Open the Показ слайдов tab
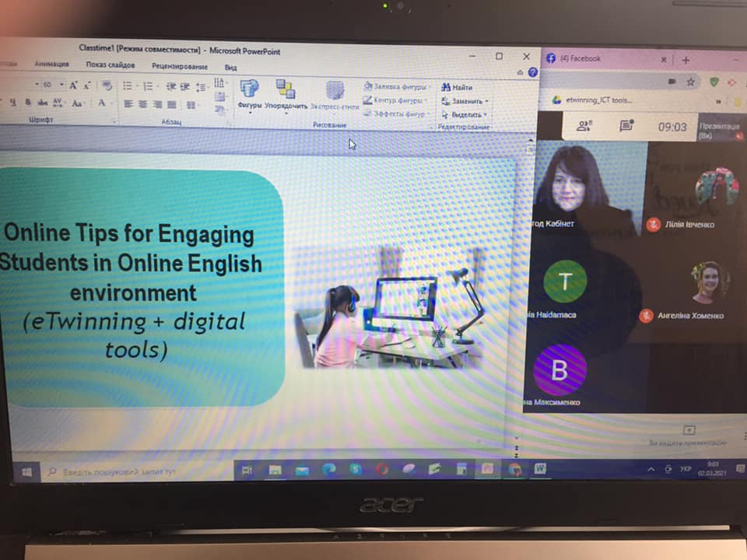This screenshot has width=747, height=560. click(110, 65)
